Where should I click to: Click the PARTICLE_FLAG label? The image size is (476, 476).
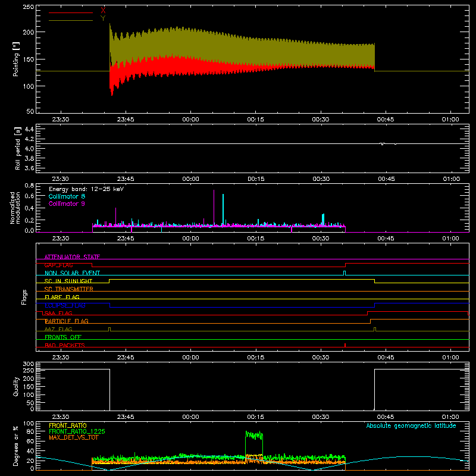click(x=67, y=321)
